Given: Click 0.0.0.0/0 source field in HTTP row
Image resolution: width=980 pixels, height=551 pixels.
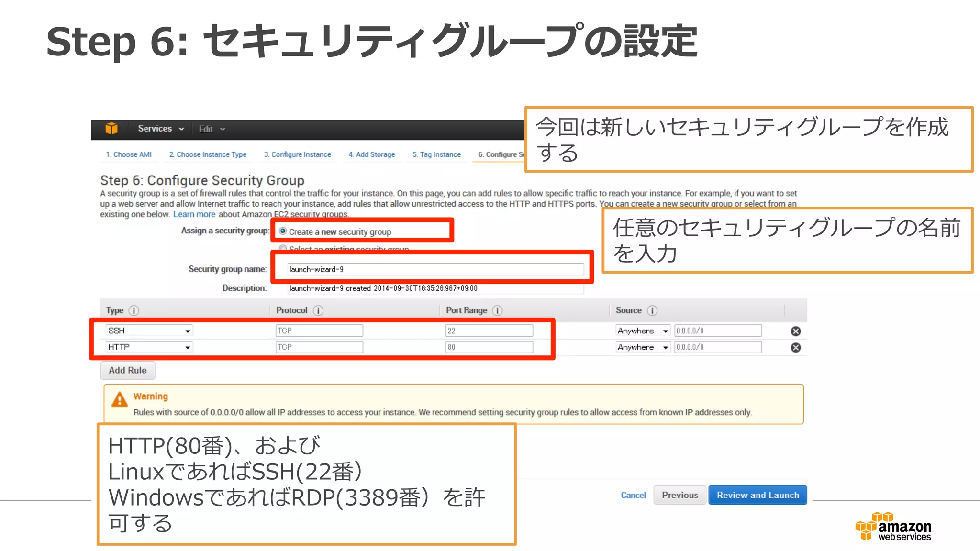Looking at the screenshot, I should click(x=718, y=347).
